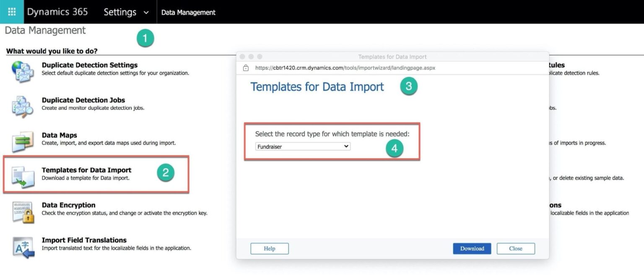Open the Fundraiser record type dropdown
644x275 pixels.
tap(302, 146)
